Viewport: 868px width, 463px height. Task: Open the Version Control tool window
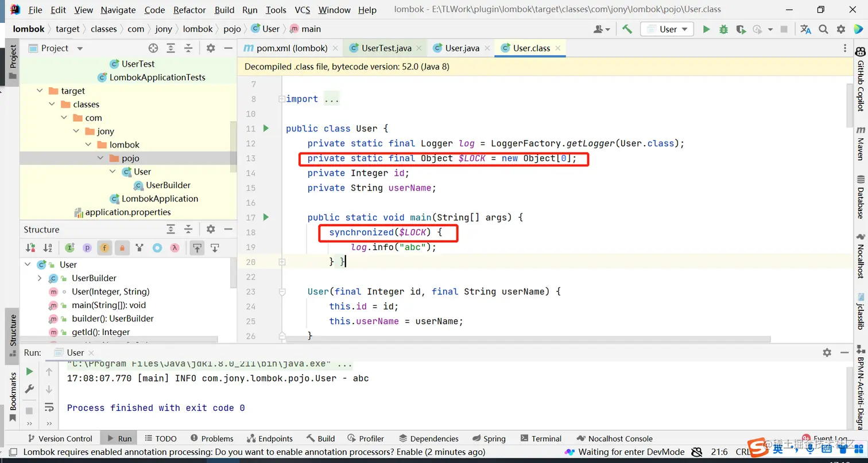tap(60, 438)
